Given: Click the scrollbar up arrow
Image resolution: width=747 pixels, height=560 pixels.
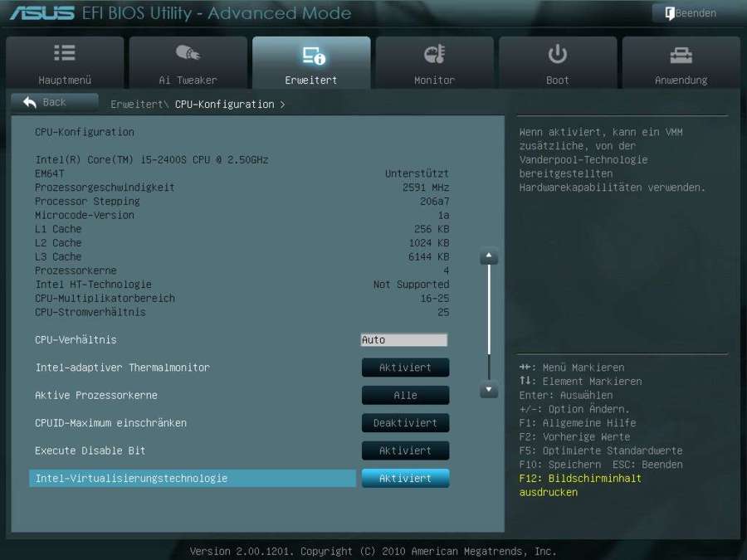Looking at the screenshot, I should (x=489, y=256).
